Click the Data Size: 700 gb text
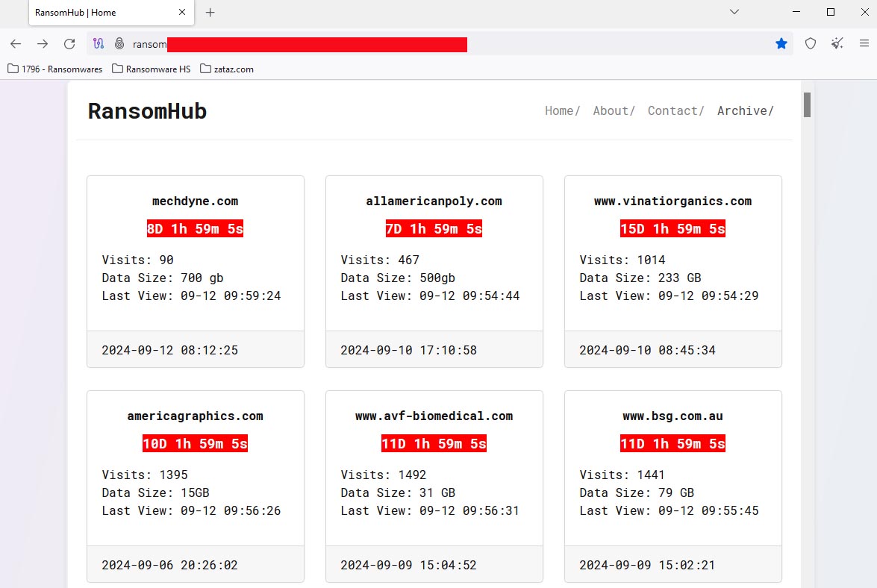Viewport: 877px width, 588px height. click(x=163, y=278)
